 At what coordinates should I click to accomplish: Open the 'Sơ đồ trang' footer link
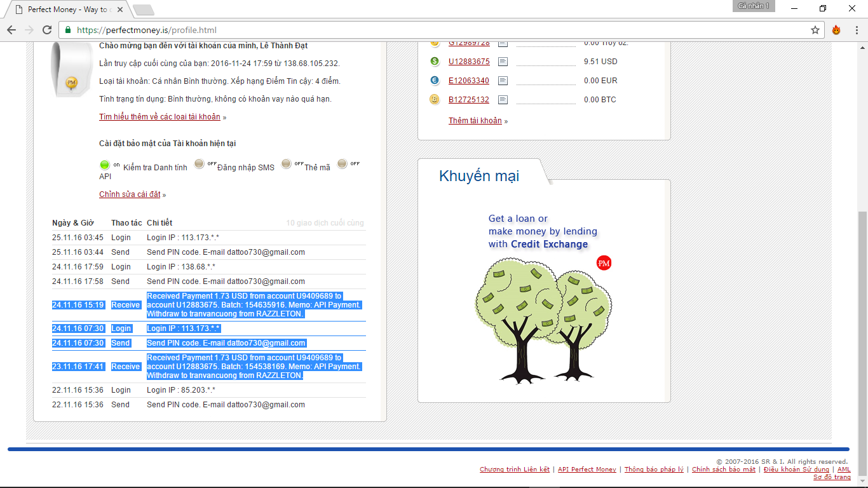832,477
